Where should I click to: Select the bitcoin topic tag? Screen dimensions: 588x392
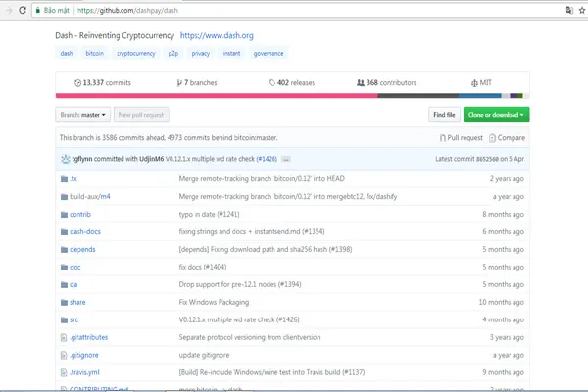click(94, 53)
